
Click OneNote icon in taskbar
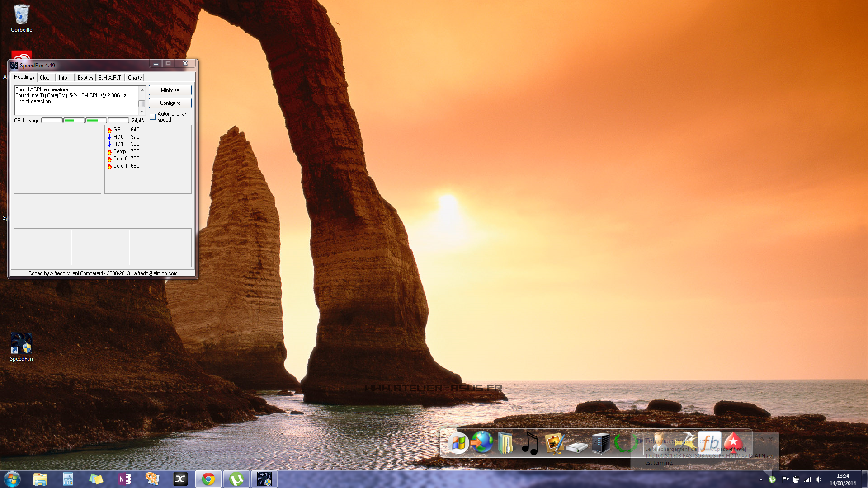click(x=124, y=479)
